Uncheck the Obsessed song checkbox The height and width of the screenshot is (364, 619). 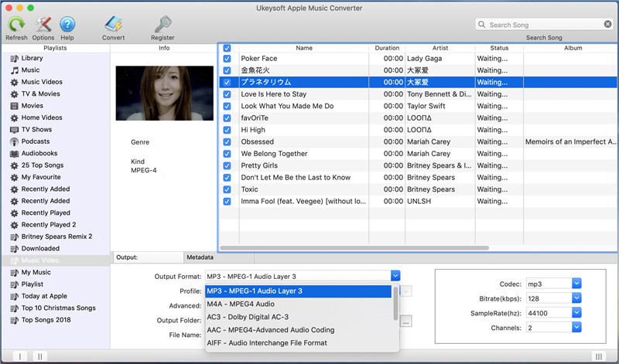coord(227,141)
